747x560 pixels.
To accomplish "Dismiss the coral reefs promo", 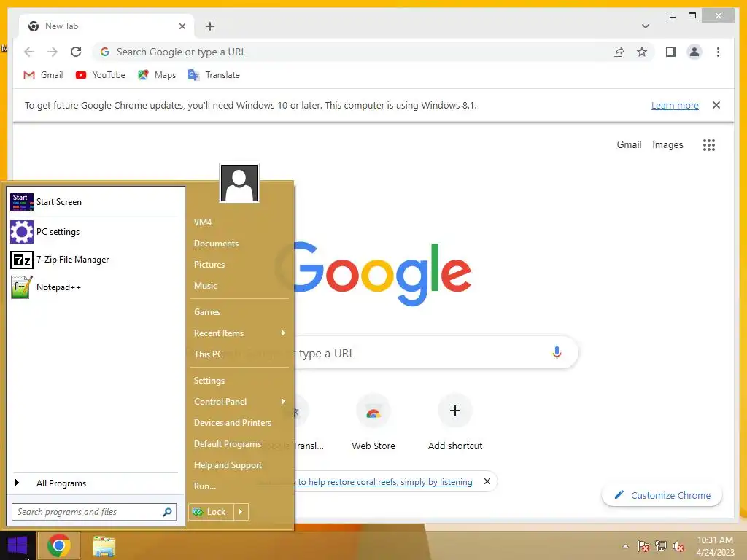I will click(x=487, y=481).
